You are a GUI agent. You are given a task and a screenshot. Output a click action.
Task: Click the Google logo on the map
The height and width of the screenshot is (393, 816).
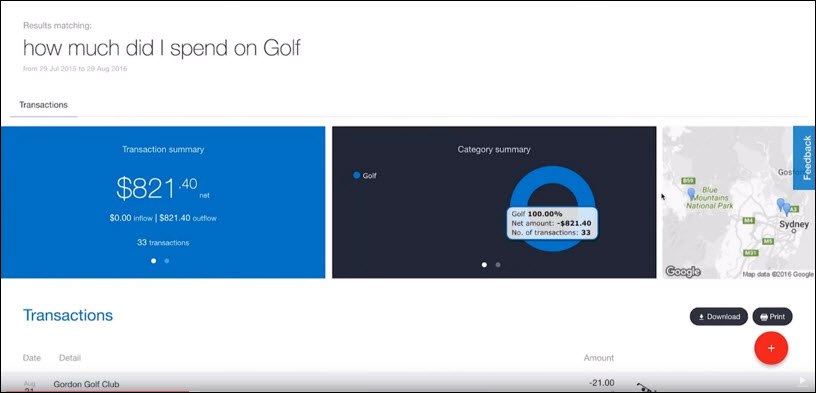[x=683, y=271]
